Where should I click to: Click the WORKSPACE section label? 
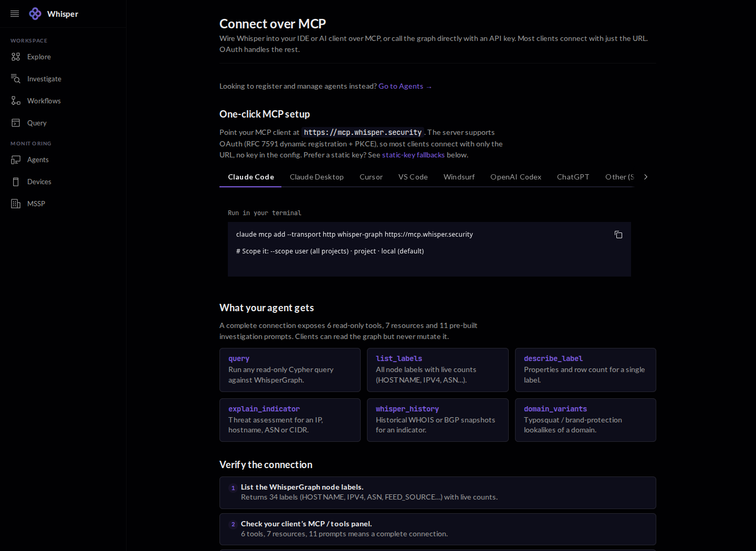29,40
